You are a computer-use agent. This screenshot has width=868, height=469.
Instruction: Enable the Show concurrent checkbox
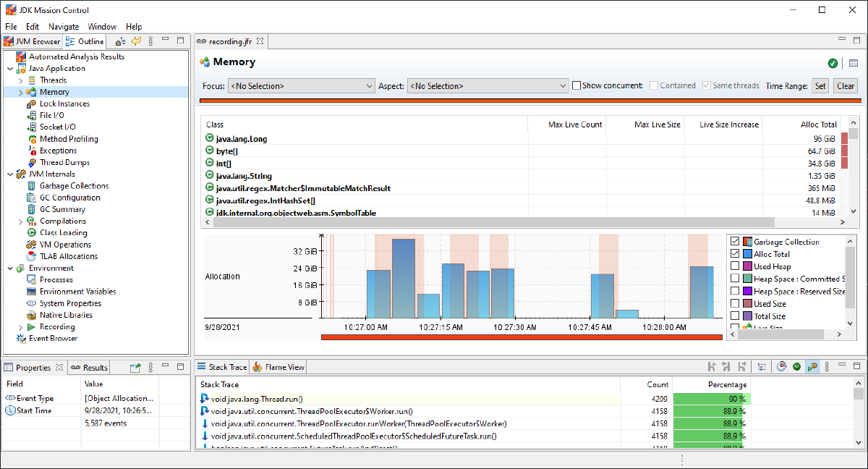point(576,85)
